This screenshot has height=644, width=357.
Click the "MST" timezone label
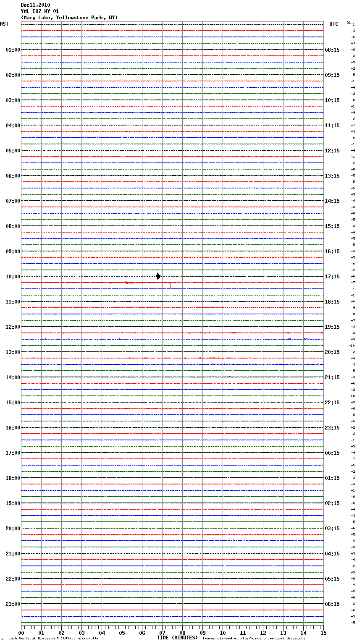[x=4, y=24]
